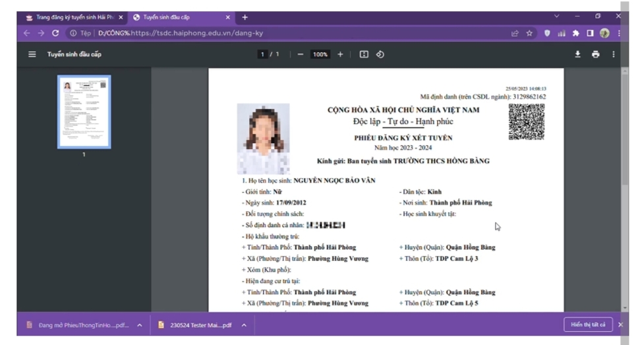Share this page from address bar
This screenshot has width=644, height=345.
point(514,33)
